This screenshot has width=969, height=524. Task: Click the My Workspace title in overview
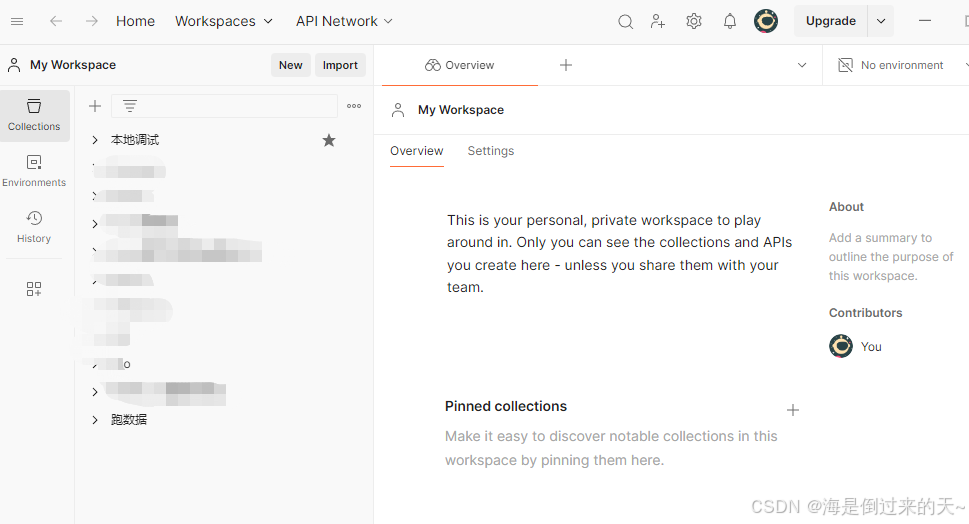pyautogui.click(x=460, y=110)
